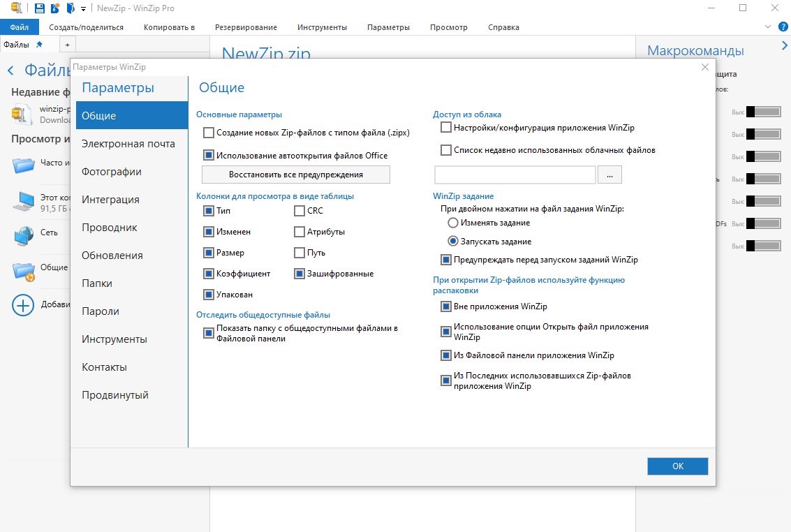Toggle the Тип column checkbox

(208, 211)
